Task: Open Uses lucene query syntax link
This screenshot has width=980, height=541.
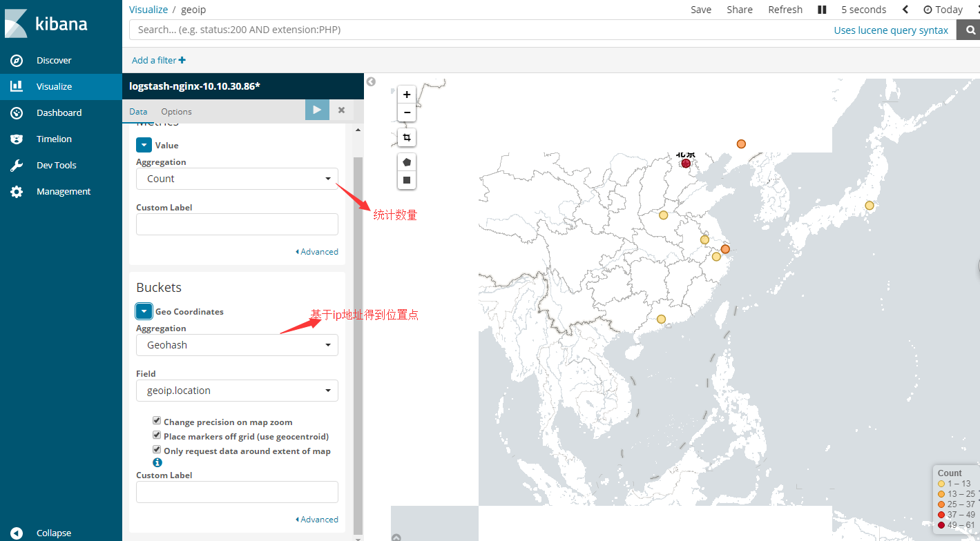Action: 891,30
